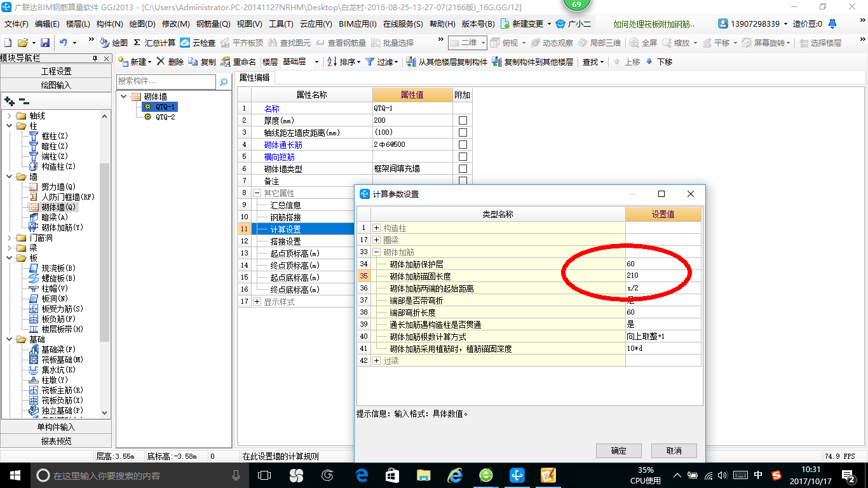Run 汇总计算 summary calculation
This screenshot has width=868, height=488.
(x=154, y=43)
